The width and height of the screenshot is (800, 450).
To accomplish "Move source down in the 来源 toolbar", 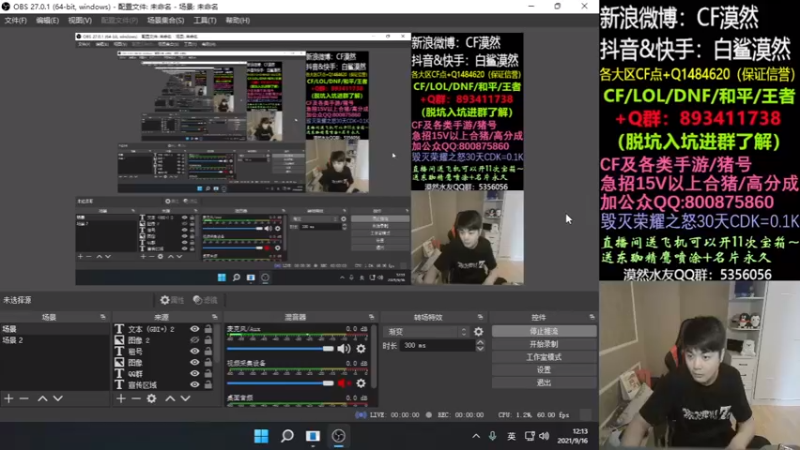I will click(x=186, y=398).
